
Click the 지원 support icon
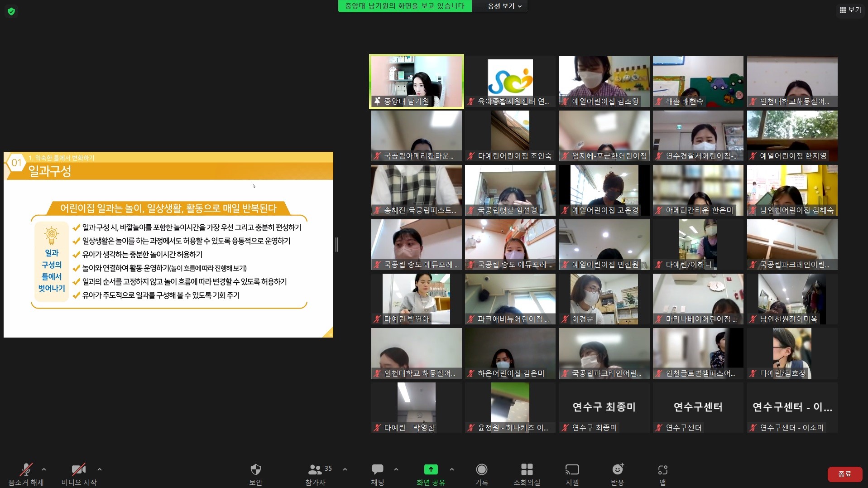572,469
